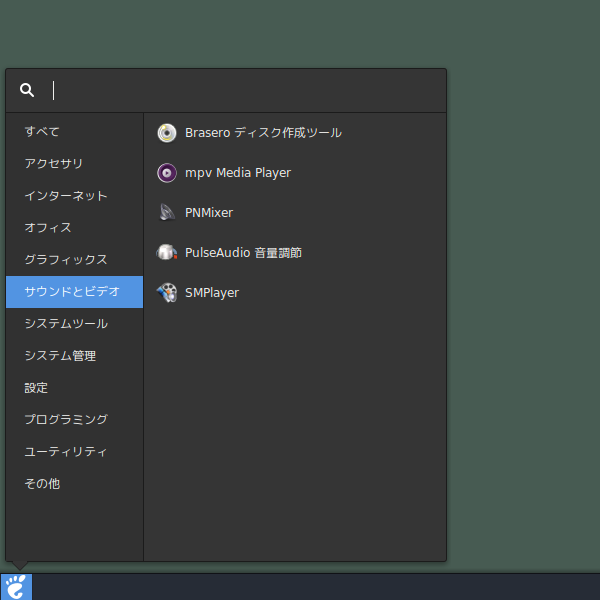The image size is (600, 600).
Task: Click the GNOME foot menu button
Action: point(16,587)
